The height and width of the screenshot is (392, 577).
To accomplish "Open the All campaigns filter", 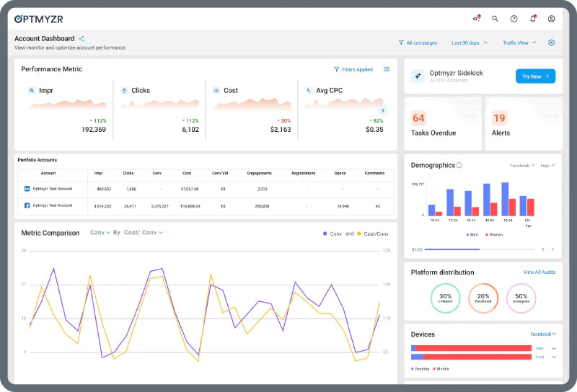I will (418, 43).
